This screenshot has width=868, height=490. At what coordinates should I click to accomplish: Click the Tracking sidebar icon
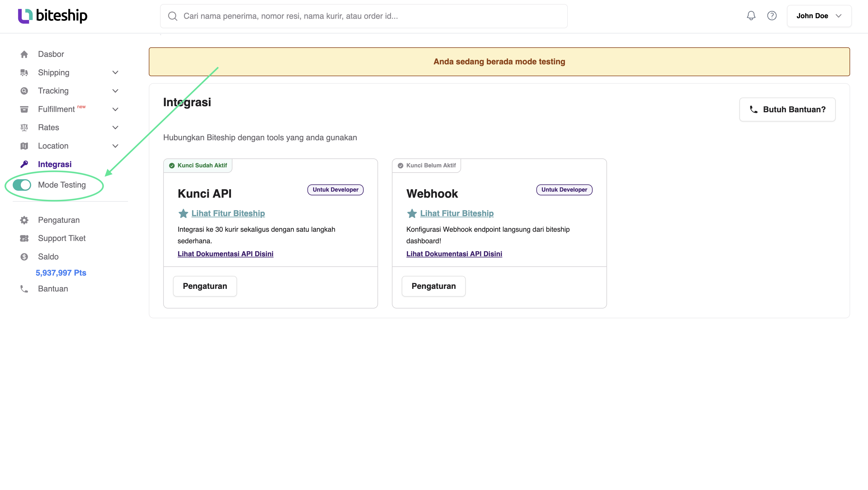(x=24, y=91)
